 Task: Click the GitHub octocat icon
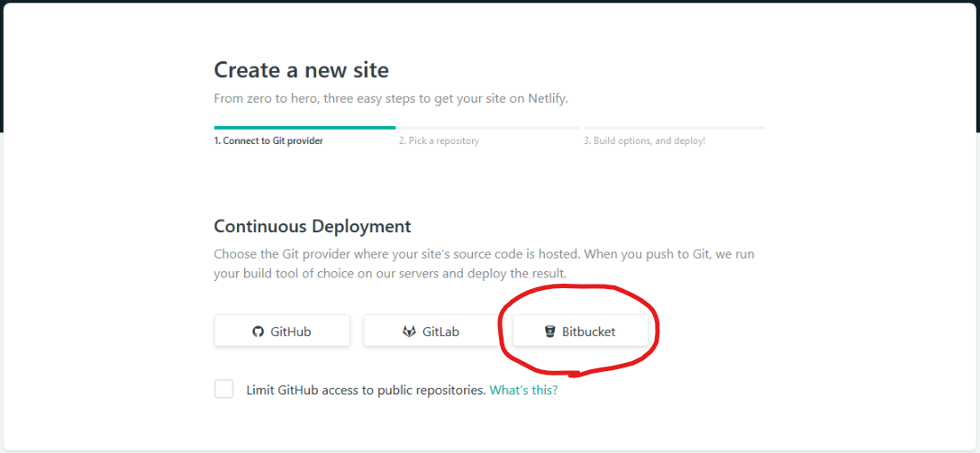[259, 331]
